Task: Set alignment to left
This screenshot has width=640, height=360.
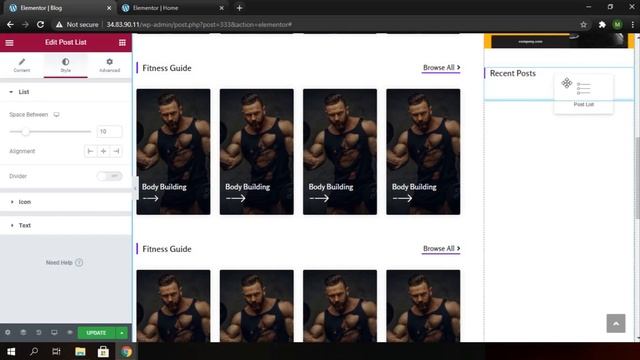Action: 90,151
